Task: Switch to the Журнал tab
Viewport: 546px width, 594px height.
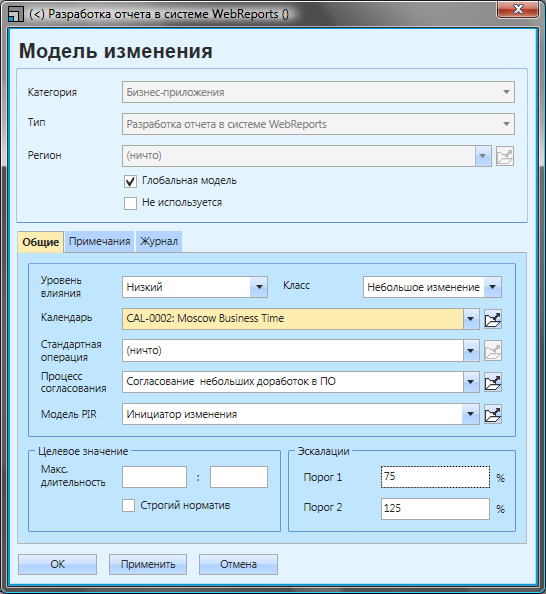Action: tap(159, 242)
